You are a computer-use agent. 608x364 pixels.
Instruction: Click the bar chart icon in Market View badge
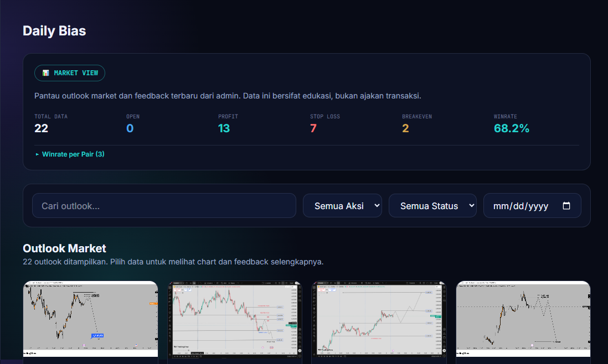[46, 73]
